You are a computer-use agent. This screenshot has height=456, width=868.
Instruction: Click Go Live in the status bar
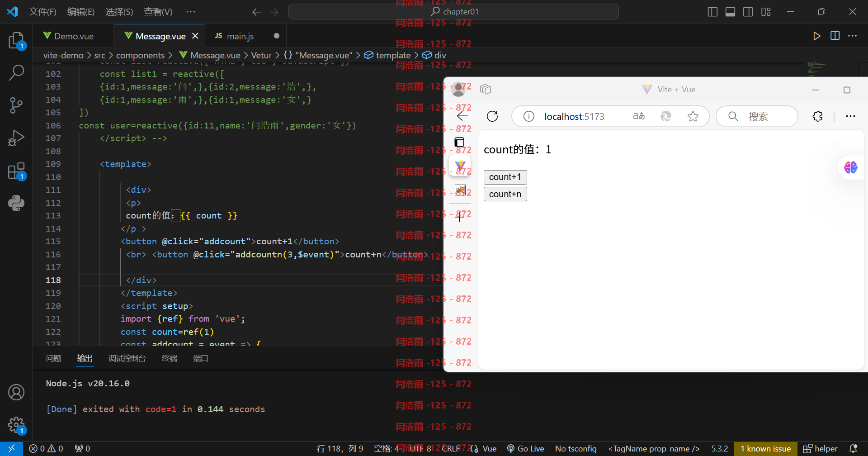[525, 449]
